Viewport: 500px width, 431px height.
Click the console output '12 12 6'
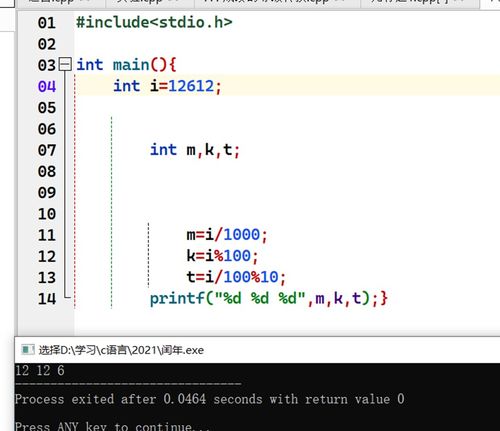(40, 371)
